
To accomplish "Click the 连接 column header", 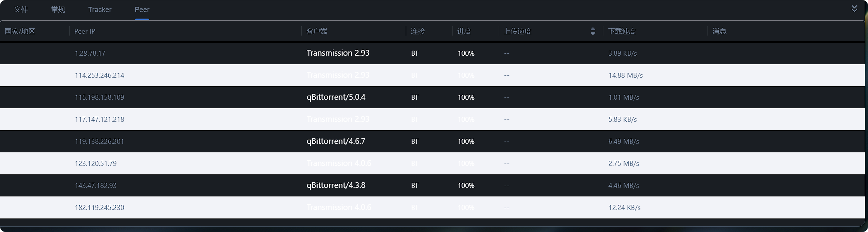I will [x=418, y=31].
